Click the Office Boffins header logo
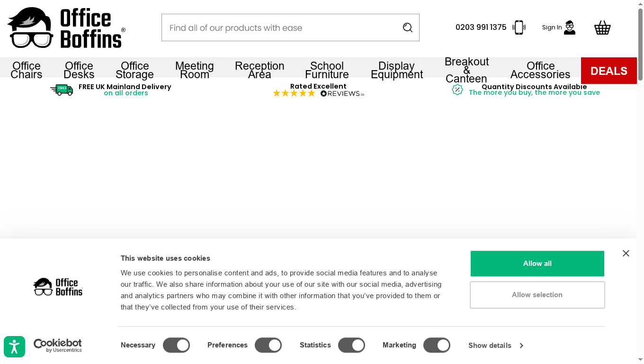644x364 pixels. click(65, 27)
